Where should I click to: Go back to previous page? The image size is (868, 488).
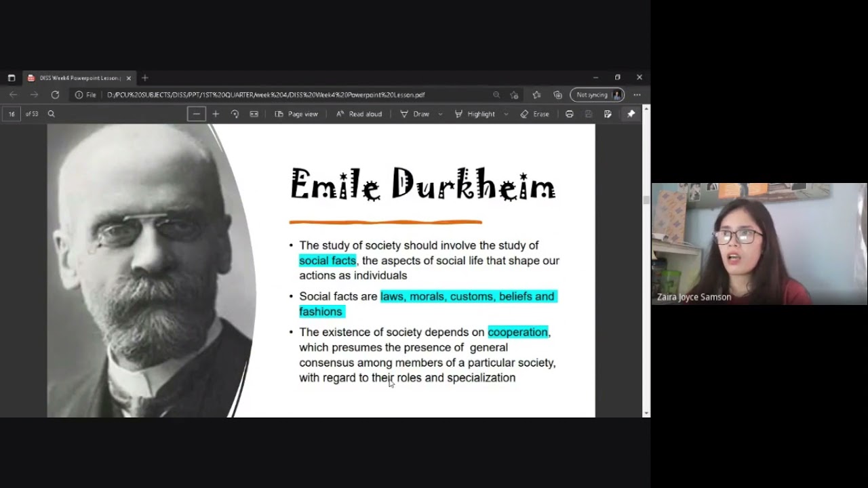pos(14,95)
